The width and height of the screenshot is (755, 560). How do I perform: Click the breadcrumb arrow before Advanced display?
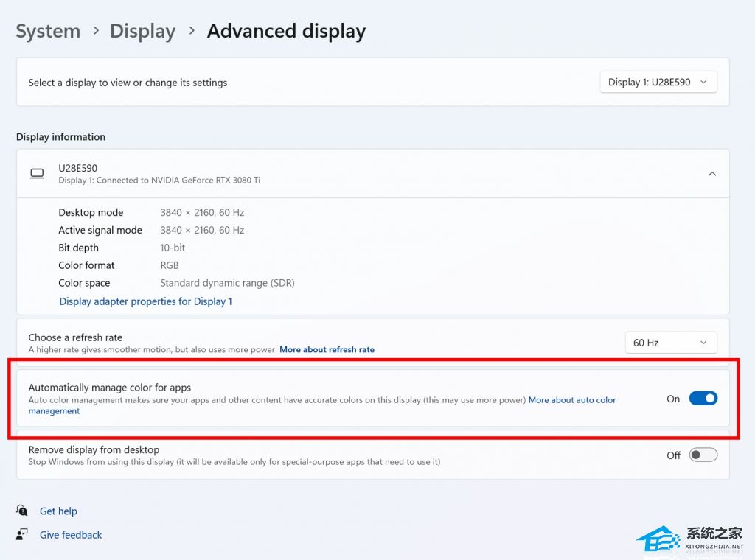(x=192, y=31)
